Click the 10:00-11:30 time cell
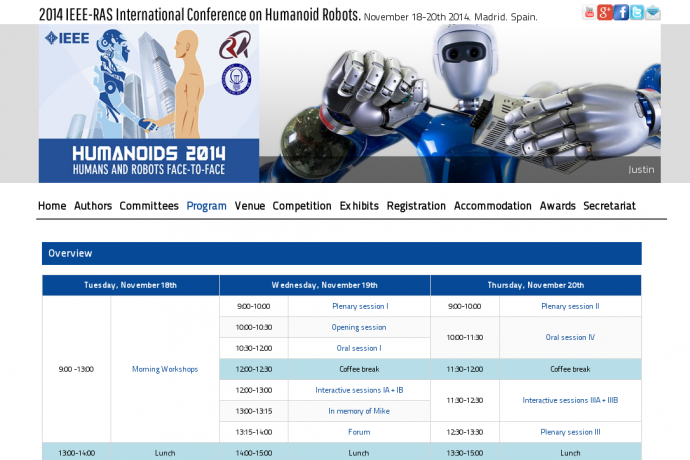 pyautogui.click(x=465, y=338)
